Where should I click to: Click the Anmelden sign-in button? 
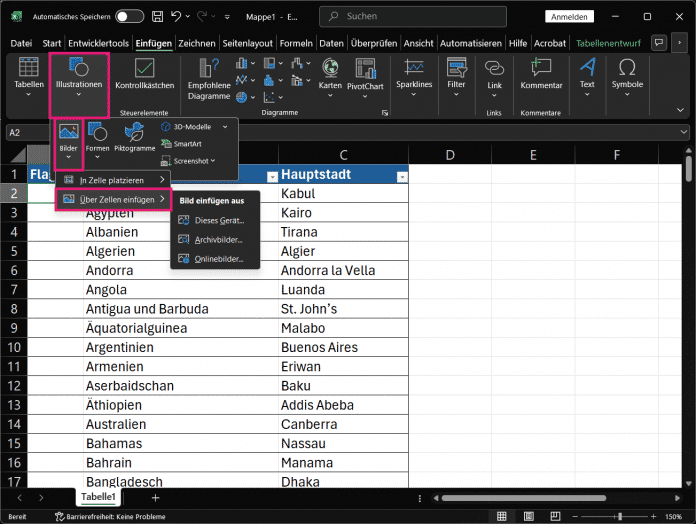click(x=568, y=17)
